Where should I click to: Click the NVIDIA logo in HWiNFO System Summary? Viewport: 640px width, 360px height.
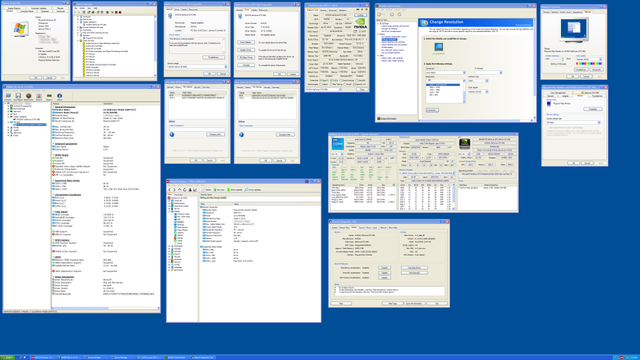coord(464,143)
